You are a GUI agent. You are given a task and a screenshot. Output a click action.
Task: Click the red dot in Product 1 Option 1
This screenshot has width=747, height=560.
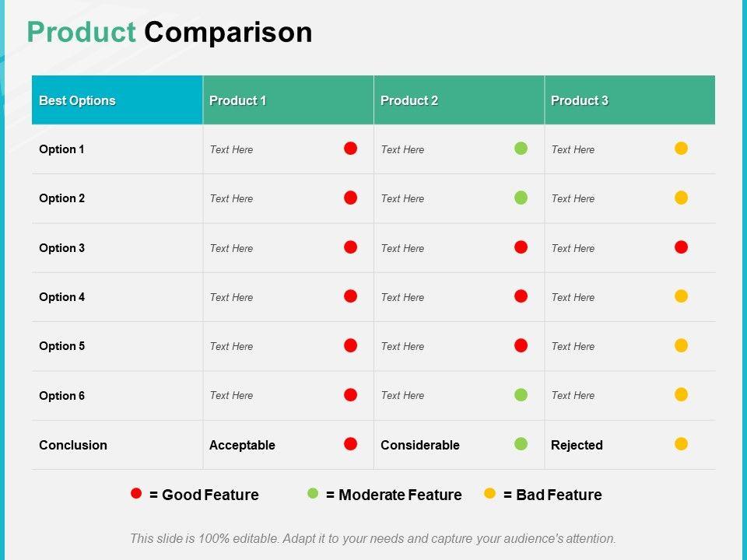coord(351,149)
